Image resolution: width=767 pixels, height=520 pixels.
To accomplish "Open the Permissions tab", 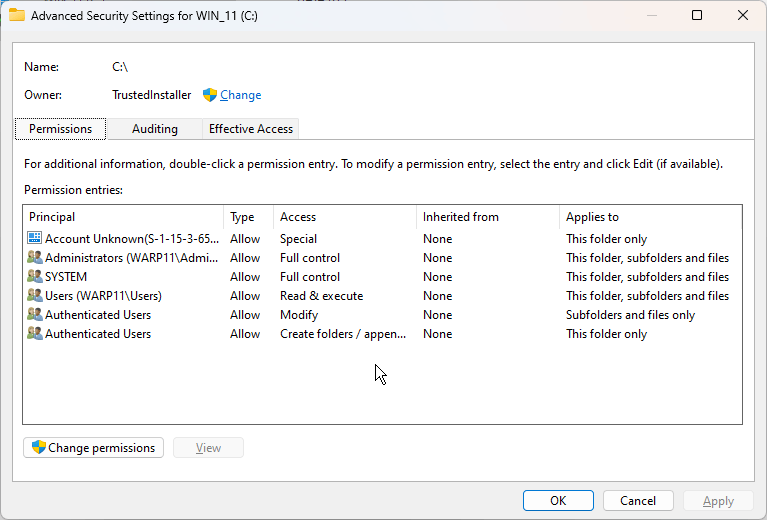I will coord(61,129).
